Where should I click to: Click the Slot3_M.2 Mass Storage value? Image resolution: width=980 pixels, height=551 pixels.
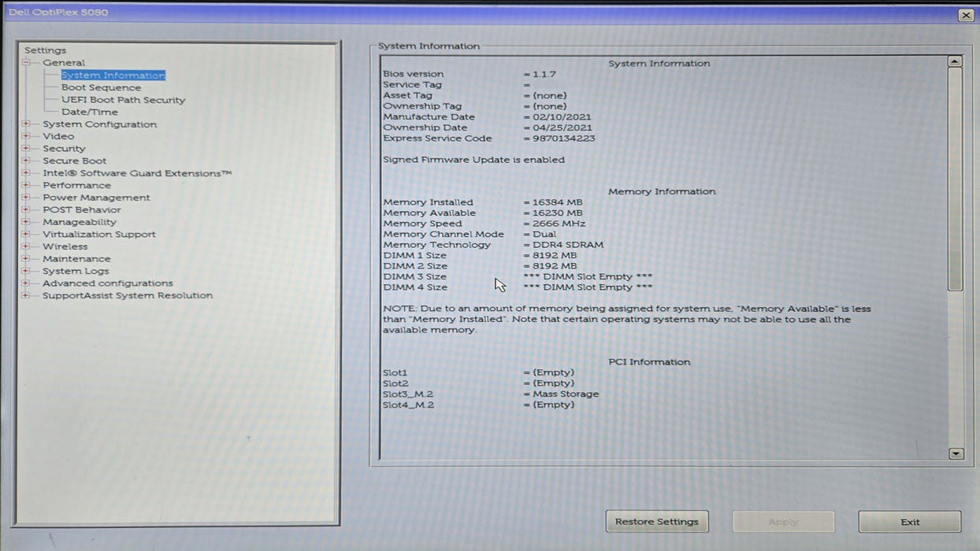[566, 394]
